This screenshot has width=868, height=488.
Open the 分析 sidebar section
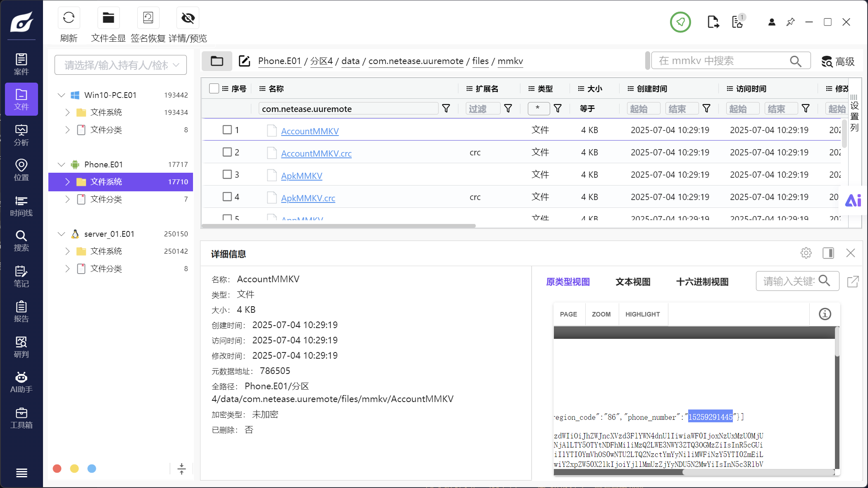(21, 135)
